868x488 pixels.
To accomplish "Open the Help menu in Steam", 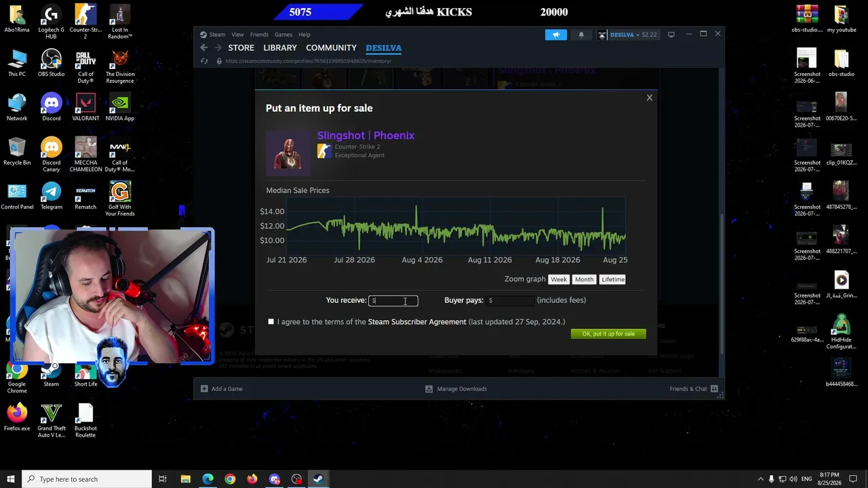I will pos(304,35).
